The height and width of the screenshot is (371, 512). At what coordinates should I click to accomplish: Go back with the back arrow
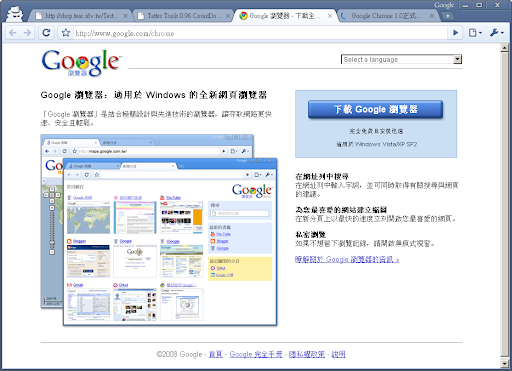(13, 33)
